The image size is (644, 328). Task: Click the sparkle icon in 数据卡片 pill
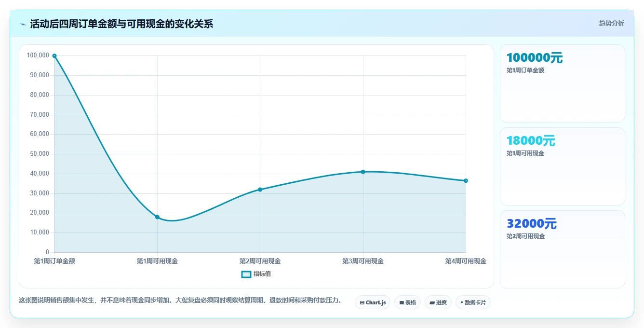462,302
